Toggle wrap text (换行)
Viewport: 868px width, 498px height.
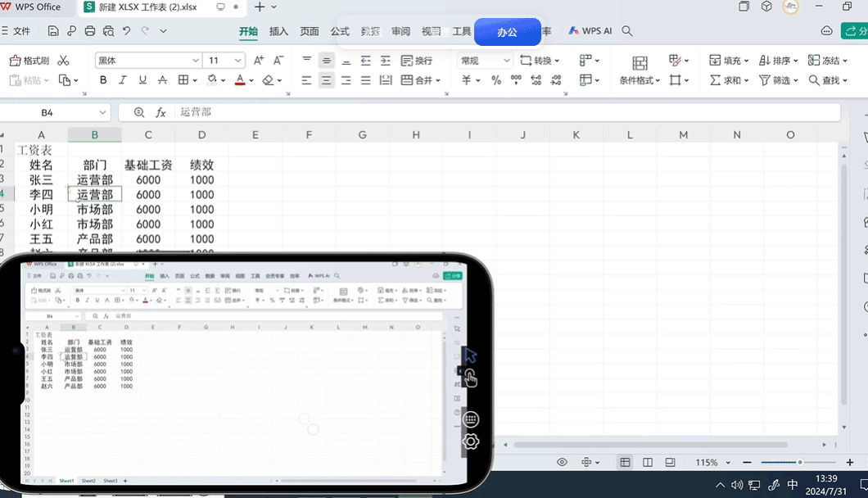pyautogui.click(x=417, y=61)
